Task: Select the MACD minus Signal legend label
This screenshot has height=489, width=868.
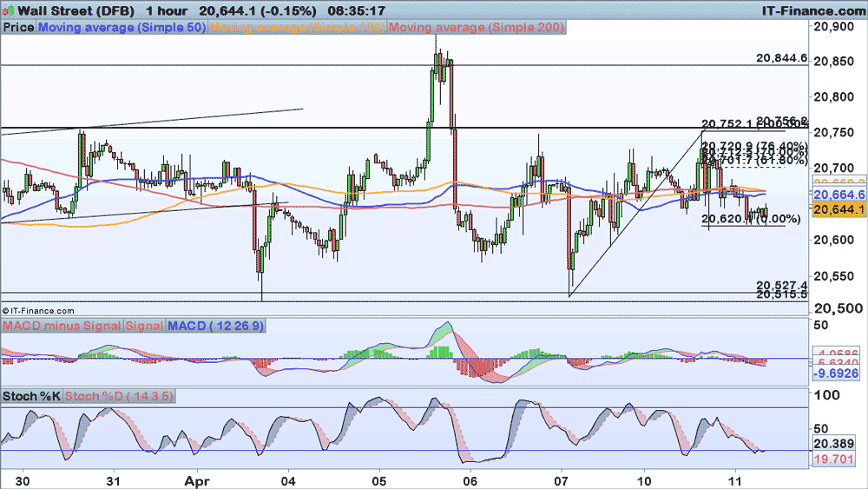Action: click(x=62, y=326)
